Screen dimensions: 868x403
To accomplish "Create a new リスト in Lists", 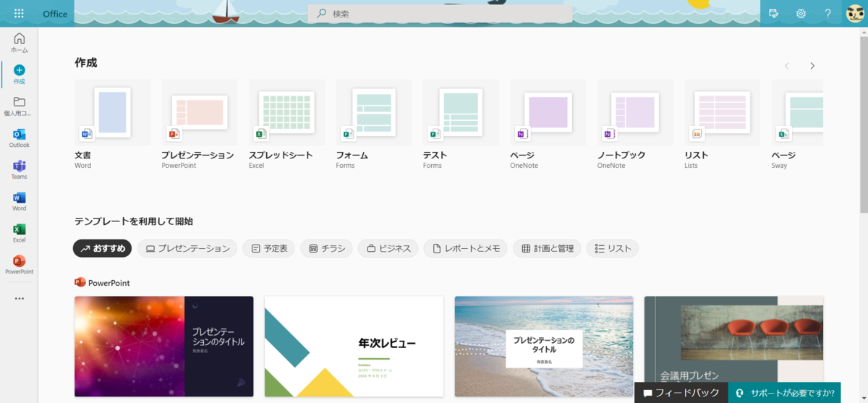I will (x=722, y=124).
